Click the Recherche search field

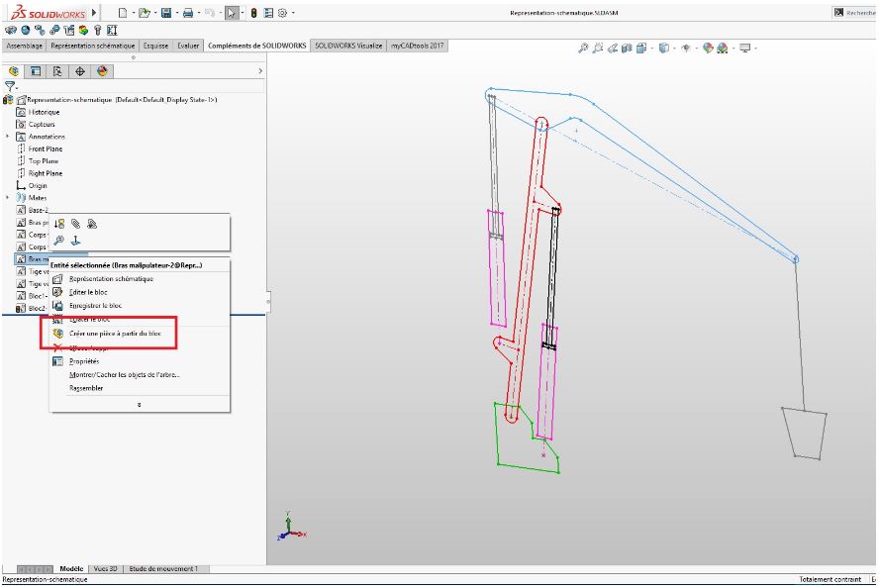(854, 12)
